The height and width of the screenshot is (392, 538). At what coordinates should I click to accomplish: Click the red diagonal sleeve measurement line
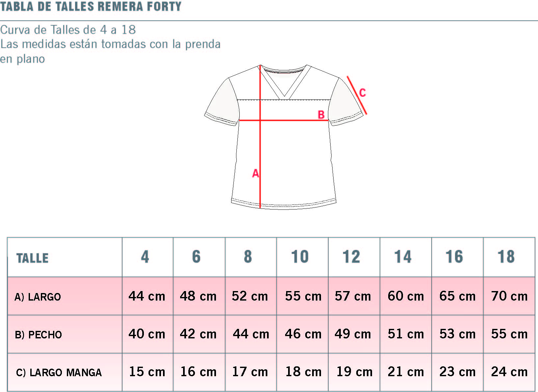[x=357, y=95]
